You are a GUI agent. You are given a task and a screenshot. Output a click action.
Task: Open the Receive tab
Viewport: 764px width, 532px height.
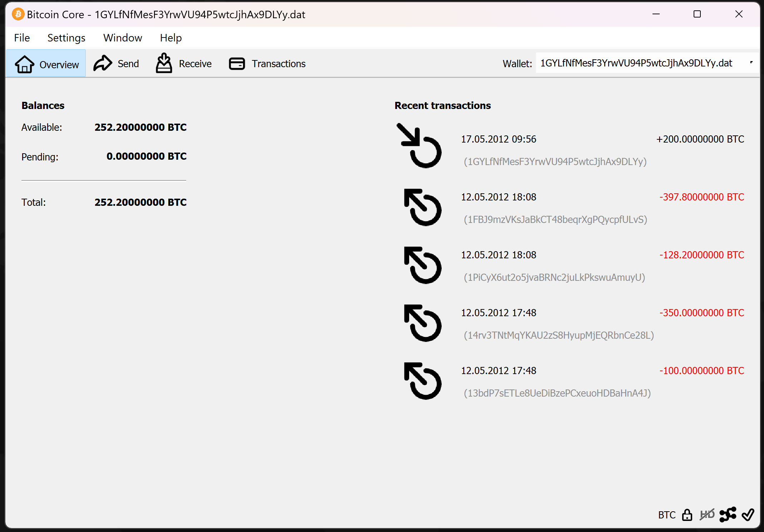point(184,64)
